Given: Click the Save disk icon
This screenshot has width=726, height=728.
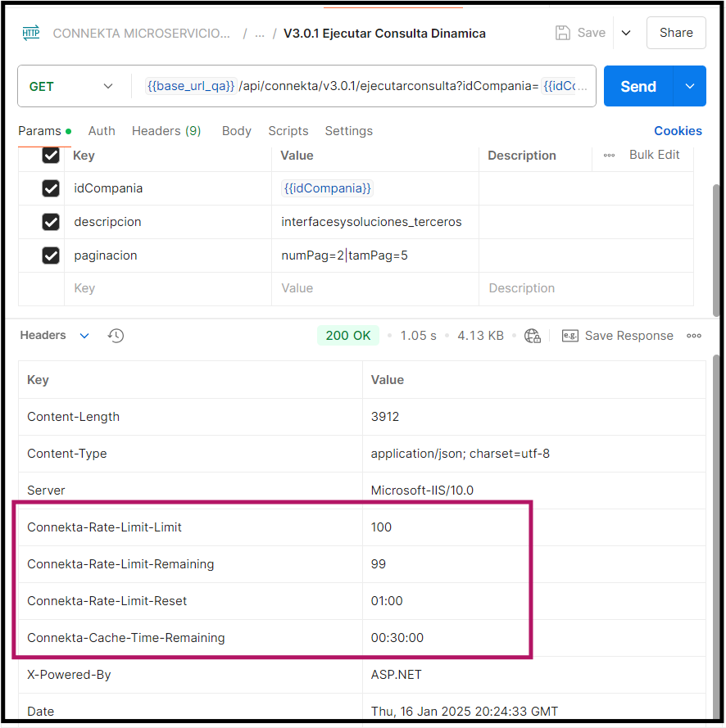Looking at the screenshot, I should point(563,33).
